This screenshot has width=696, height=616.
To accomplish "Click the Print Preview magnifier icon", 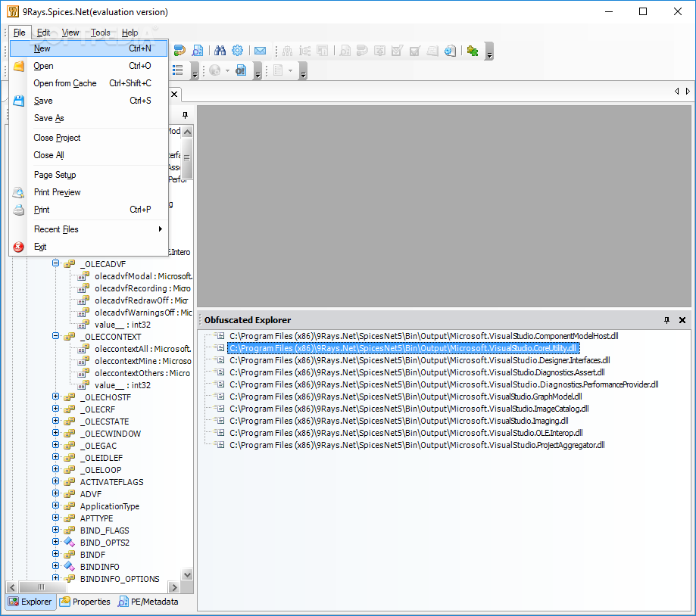I will coord(19,192).
